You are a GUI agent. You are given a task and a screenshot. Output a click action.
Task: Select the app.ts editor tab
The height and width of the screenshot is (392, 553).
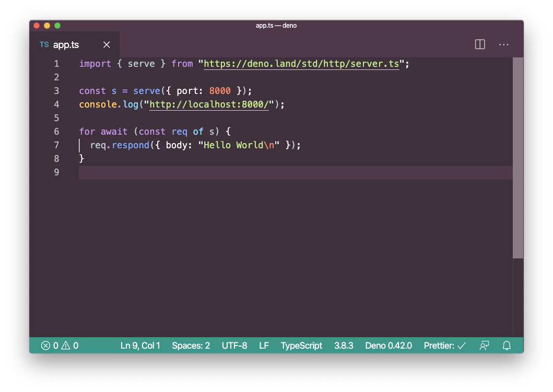(x=66, y=45)
